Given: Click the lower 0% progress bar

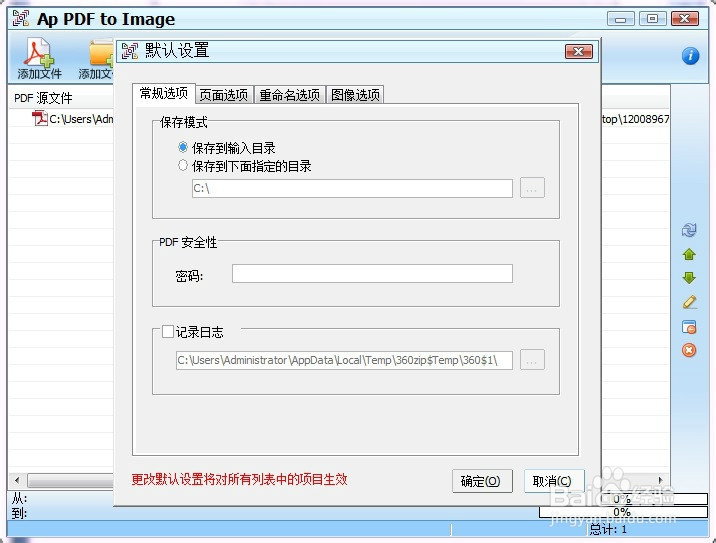Looking at the screenshot, I should pyautogui.click(x=623, y=512).
